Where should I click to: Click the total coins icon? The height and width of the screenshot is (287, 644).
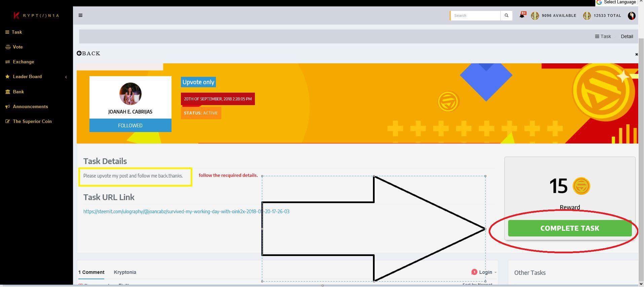click(587, 15)
